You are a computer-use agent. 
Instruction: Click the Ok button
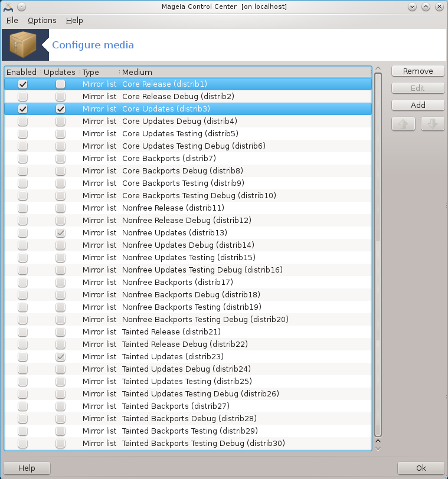pos(421,468)
